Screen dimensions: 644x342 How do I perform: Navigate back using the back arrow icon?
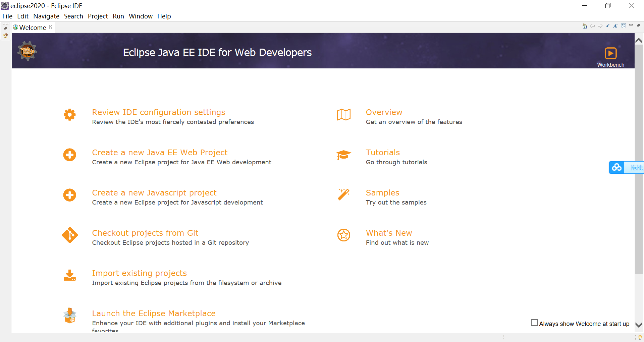click(x=593, y=26)
